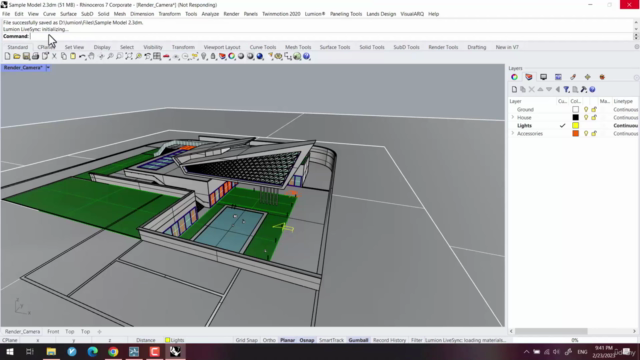Screen dimensions: 640x360
Task: Click the light bulb Hide objects icon
Action: [x=204, y=56]
